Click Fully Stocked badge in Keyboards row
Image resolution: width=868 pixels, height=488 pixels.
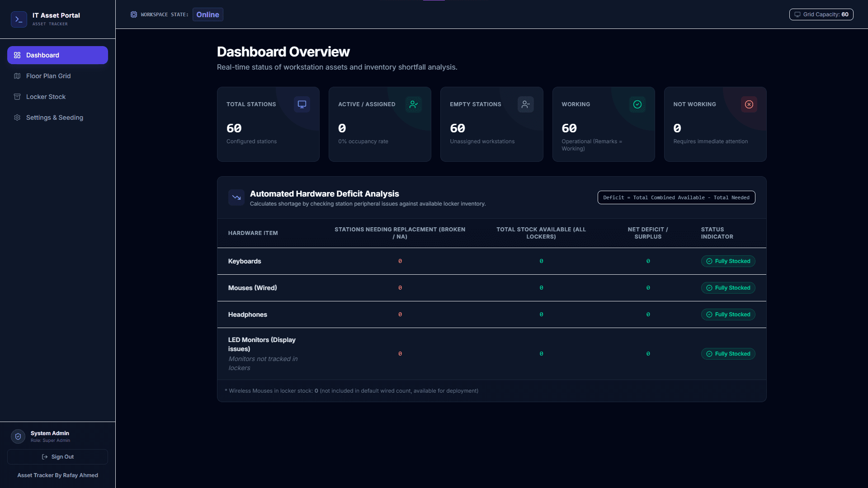728,261
